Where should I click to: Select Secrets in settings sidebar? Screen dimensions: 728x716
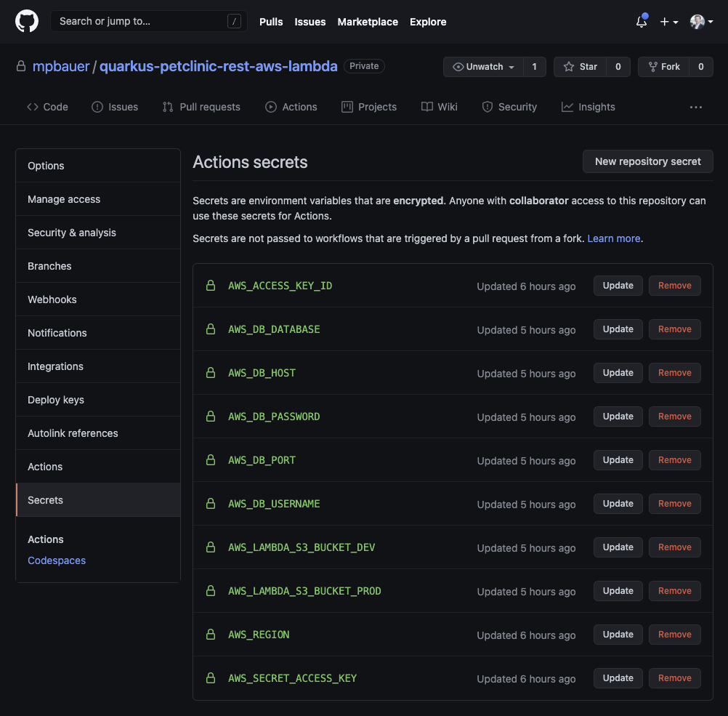click(x=98, y=500)
